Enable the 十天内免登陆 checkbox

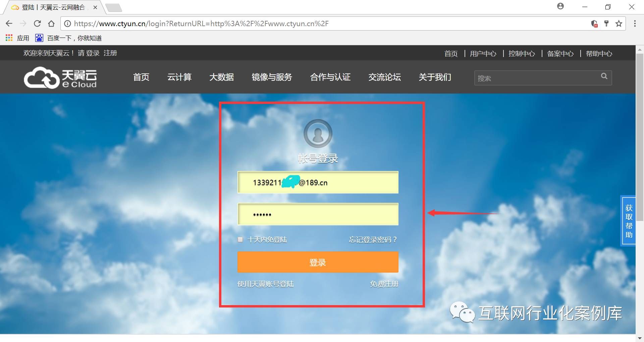240,239
